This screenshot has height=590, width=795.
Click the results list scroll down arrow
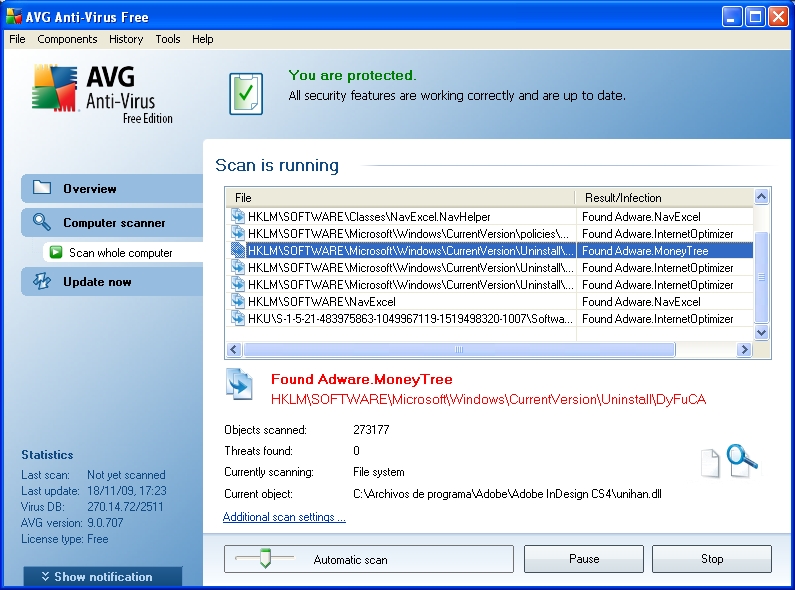761,333
